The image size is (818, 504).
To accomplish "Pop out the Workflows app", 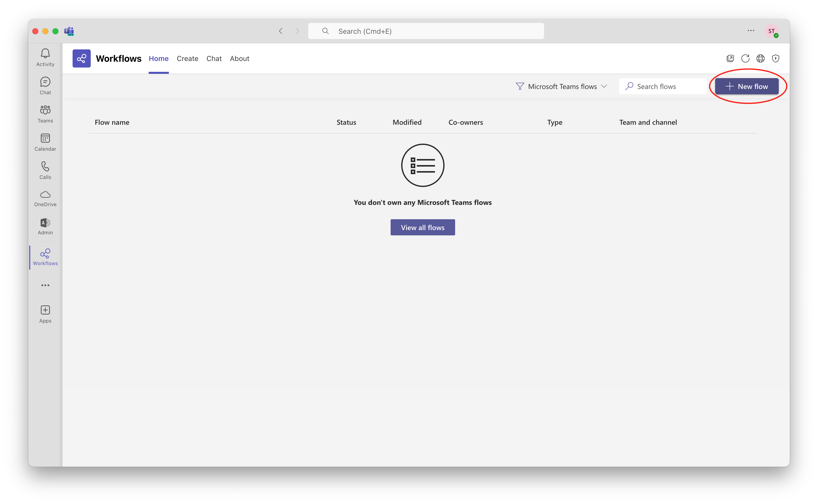I will coord(730,58).
